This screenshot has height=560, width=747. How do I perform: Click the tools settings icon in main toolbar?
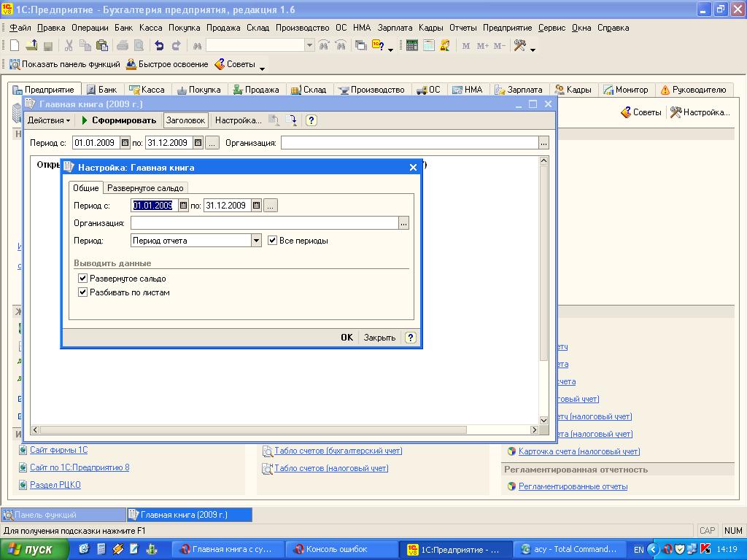tap(519, 46)
